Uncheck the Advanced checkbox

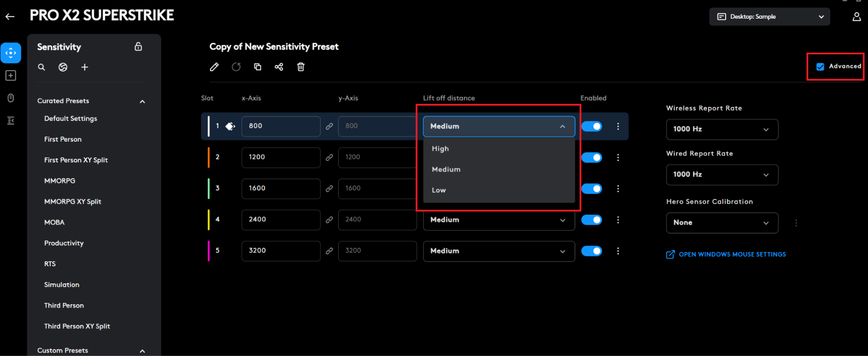pos(820,67)
